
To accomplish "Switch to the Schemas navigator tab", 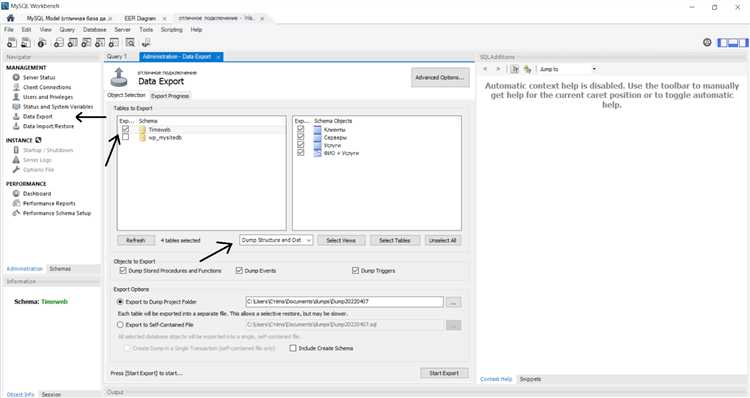I will point(60,269).
